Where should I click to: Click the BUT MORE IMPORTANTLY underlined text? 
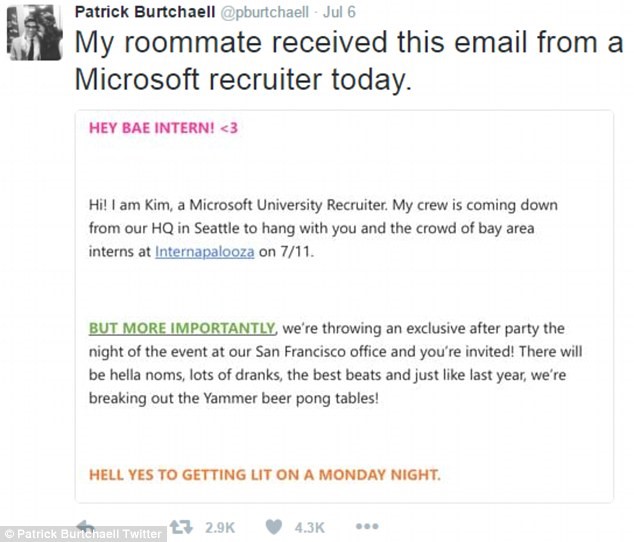click(x=182, y=328)
